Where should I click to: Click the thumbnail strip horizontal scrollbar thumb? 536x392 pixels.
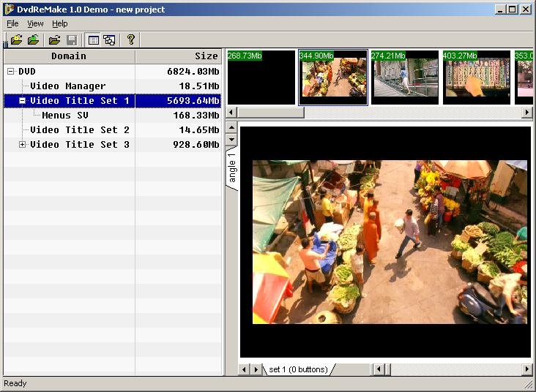coord(270,113)
